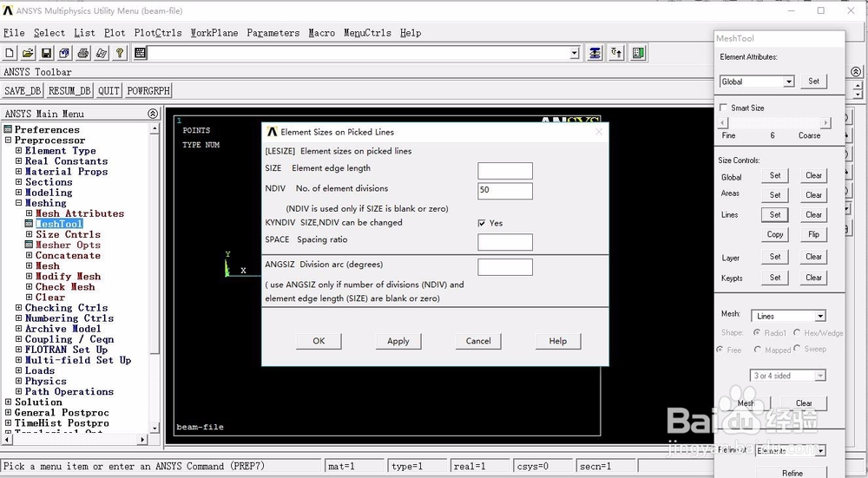Select the first Shape radio button
Viewport: 868px width, 478px height.
[757, 332]
